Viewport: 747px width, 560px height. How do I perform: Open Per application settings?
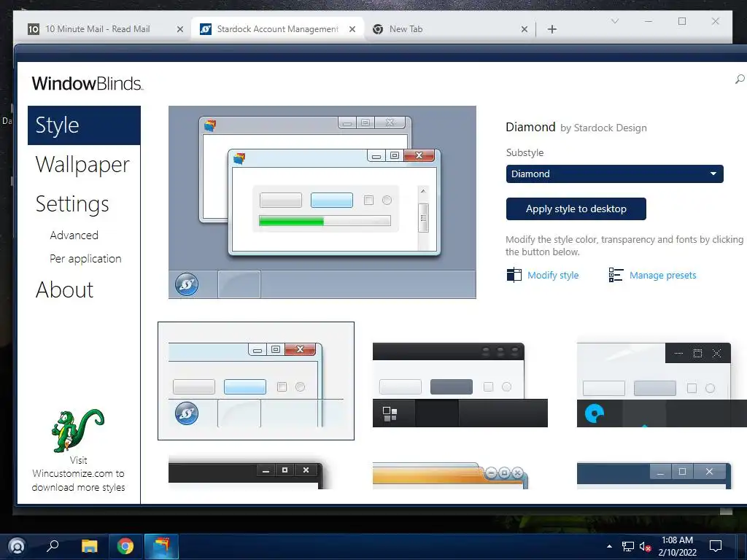click(x=85, y=259)
